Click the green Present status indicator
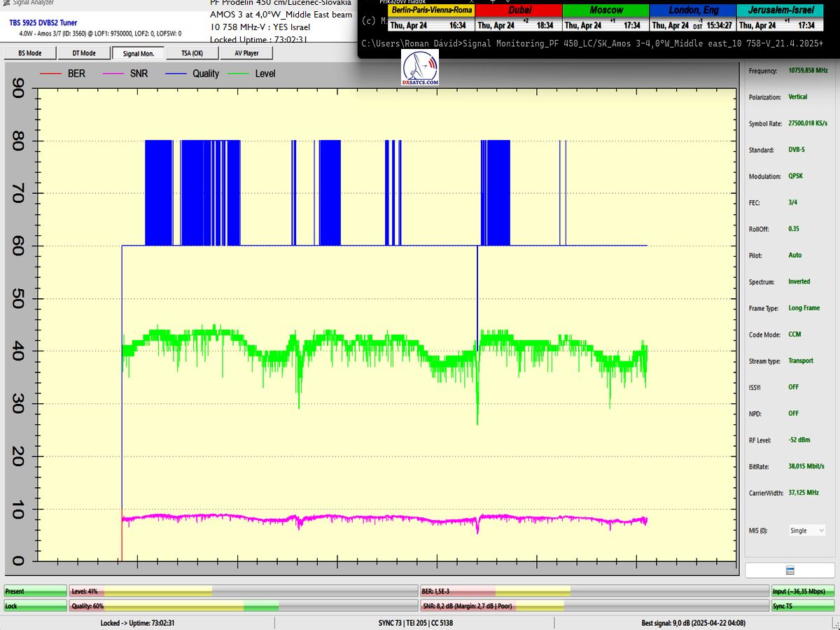 pyautogui.click(x=35, y=591)
